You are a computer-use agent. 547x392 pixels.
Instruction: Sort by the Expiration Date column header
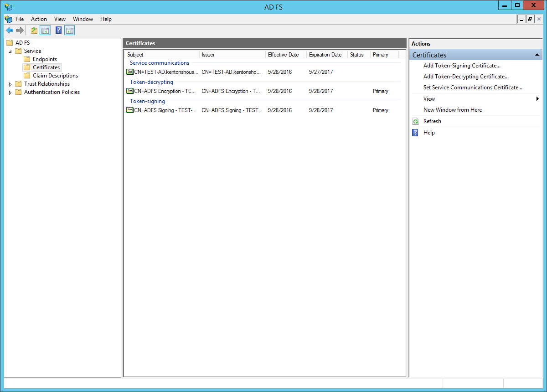pyautogui.click(x=327, y=55)
